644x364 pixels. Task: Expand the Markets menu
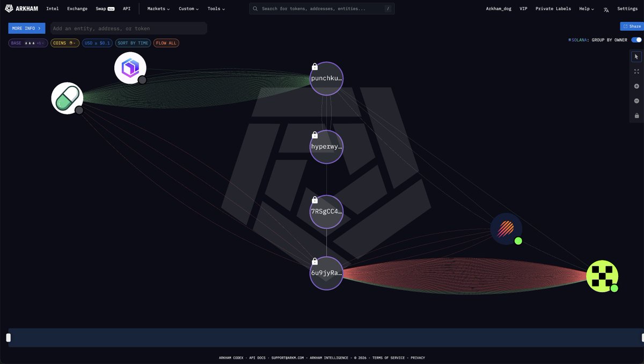point(158,9)
